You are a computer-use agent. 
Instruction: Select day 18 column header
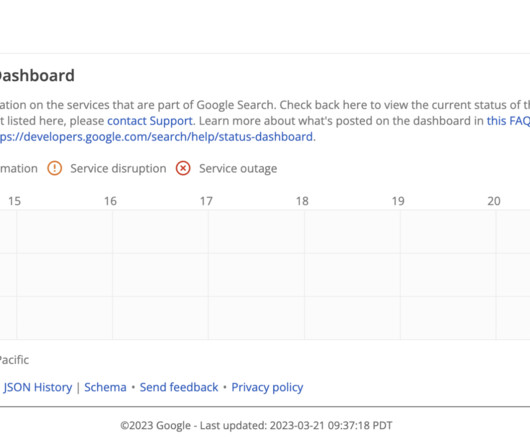pyautogui.click(x=302, y=201)
